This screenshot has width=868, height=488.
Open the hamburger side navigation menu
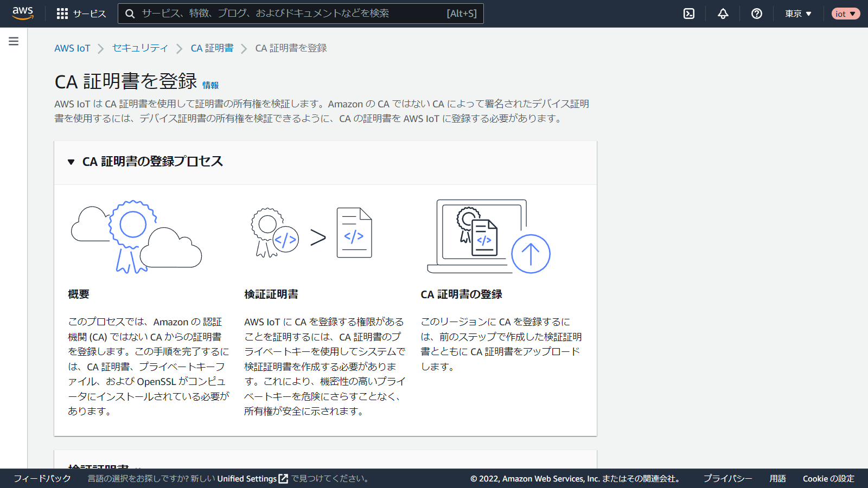point(14,41)
